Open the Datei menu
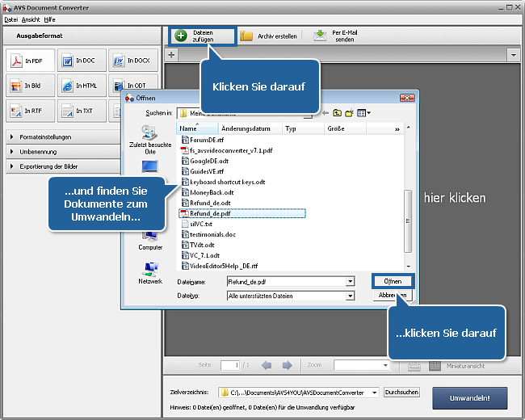 coord(10,19)
